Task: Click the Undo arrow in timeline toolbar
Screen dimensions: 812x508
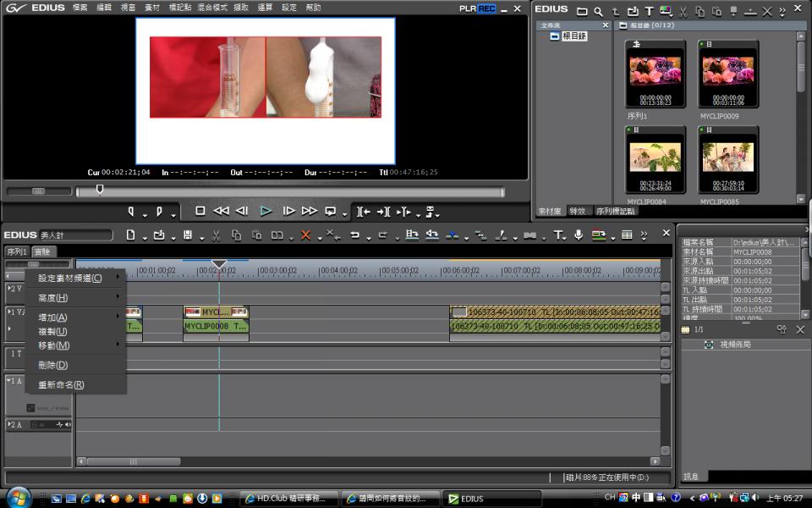Action: click(355, 235)
